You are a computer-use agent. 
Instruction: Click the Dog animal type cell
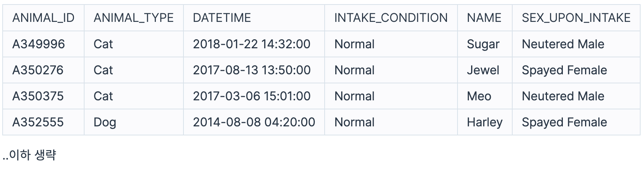click(134, 122)
